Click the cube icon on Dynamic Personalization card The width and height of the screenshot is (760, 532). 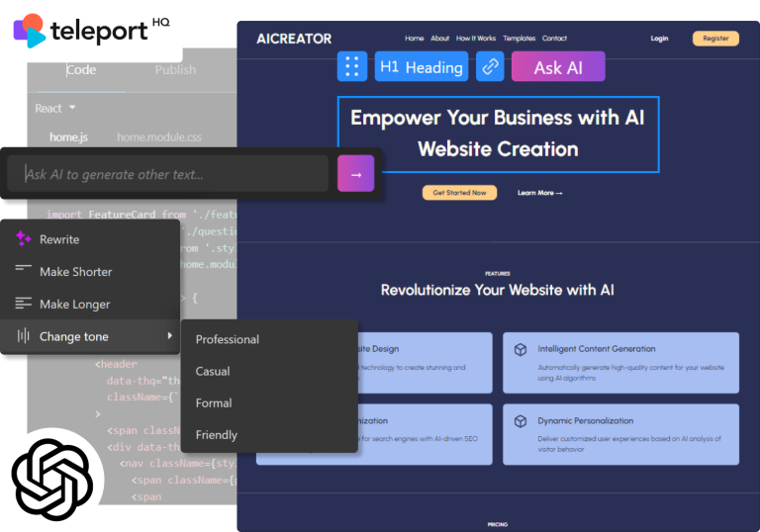[x=521, y=421]
